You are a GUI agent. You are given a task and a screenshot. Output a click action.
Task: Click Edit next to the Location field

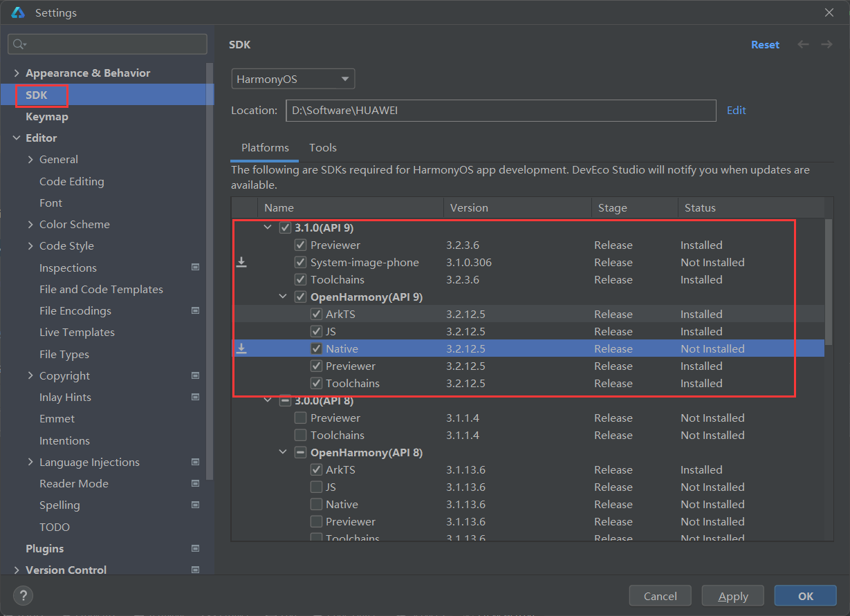[x=737, y=110]
